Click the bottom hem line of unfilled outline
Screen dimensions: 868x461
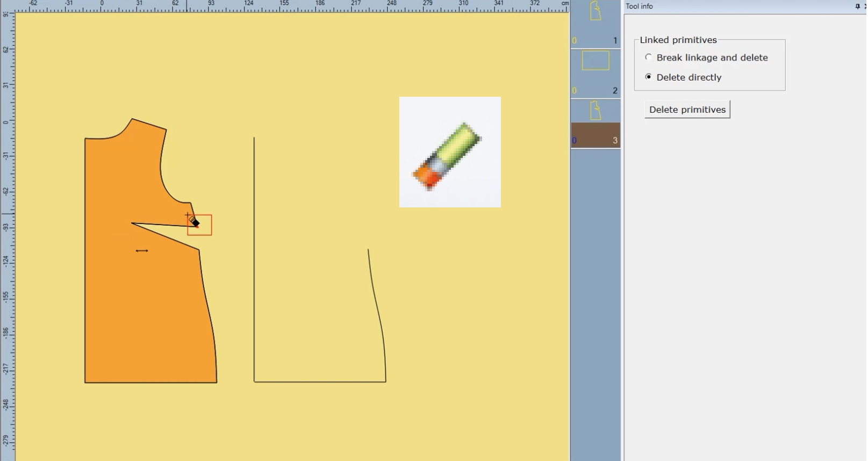tap(320, 382)
